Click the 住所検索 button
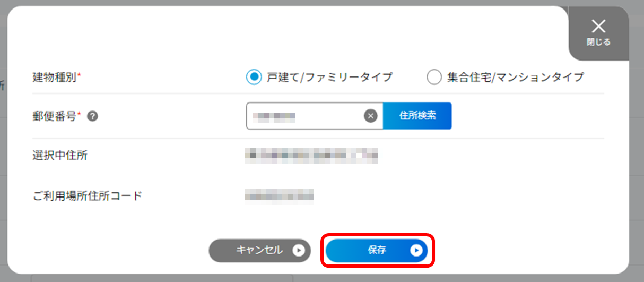This screenshot has height=282, width=644. point(417,116)
